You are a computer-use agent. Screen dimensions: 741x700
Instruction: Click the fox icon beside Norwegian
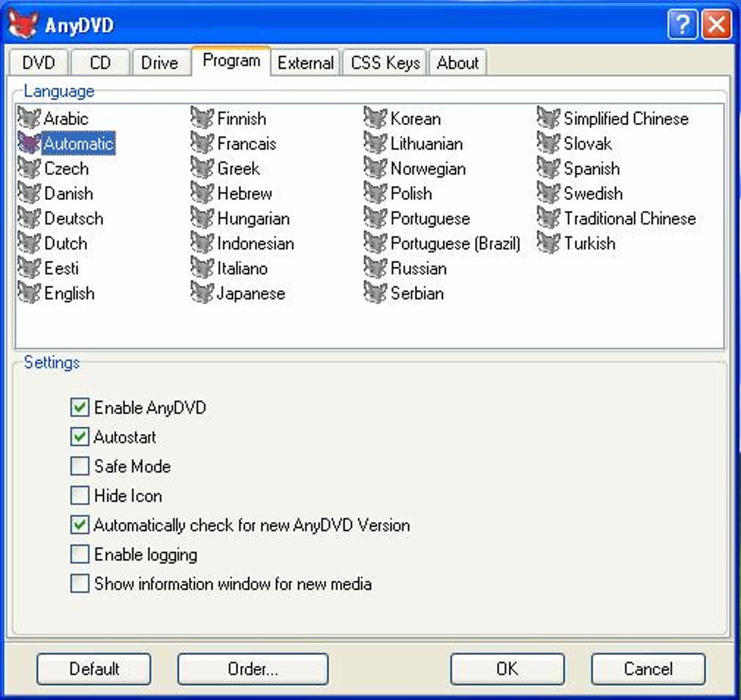(x=376, y=168)
